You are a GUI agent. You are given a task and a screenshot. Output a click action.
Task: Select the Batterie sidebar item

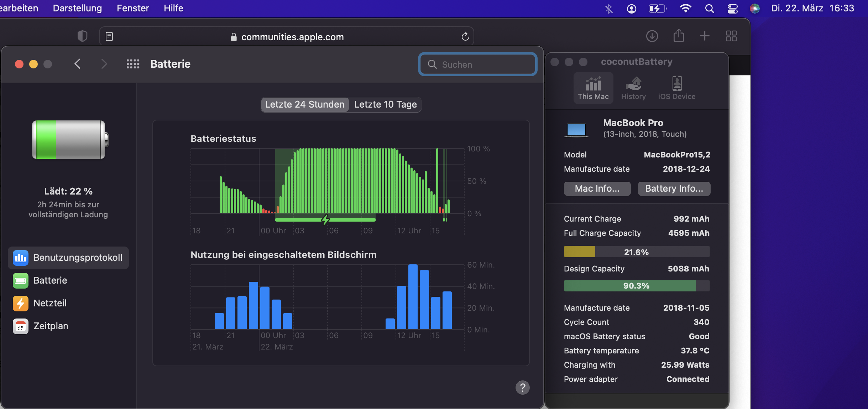coord(50,280)
